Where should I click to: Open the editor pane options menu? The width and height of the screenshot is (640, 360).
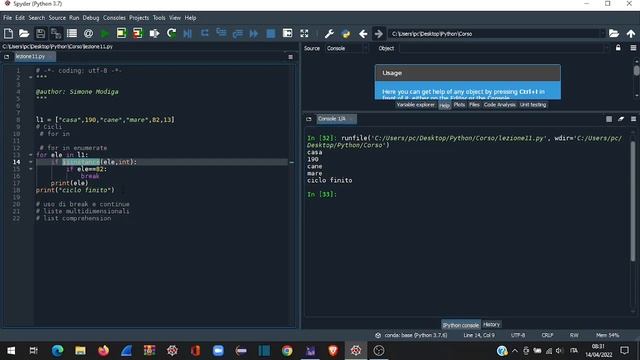click(290, 57)
